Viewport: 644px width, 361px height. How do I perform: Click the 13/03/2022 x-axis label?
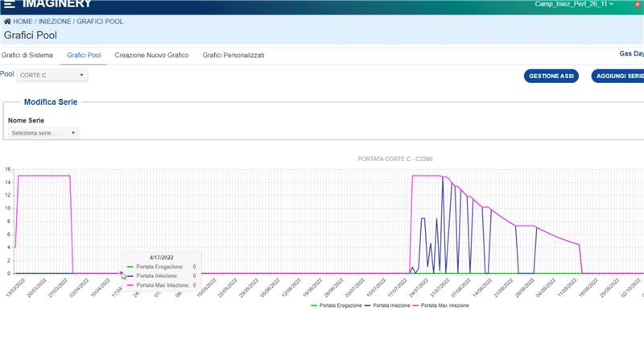click(x=15, y=288)
